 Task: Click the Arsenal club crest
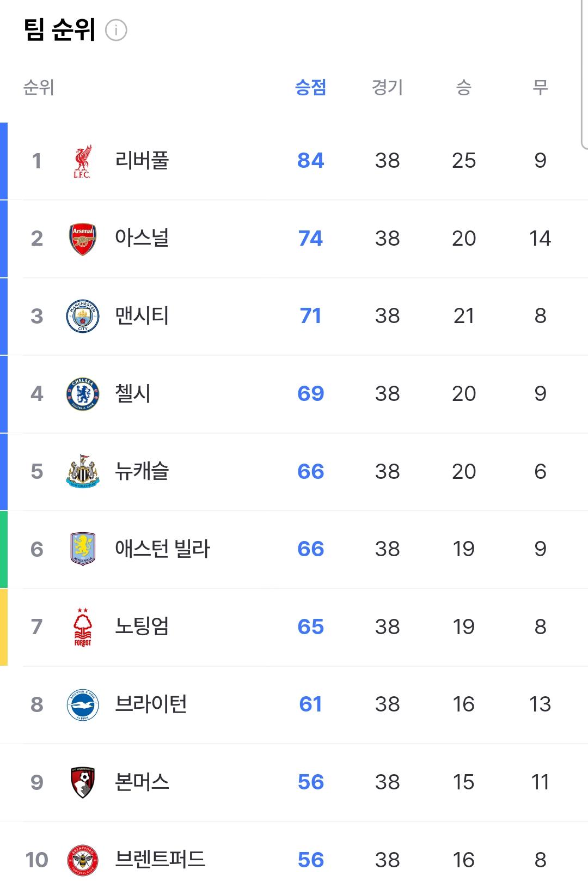pyautogui.click(x=83, y=239)
